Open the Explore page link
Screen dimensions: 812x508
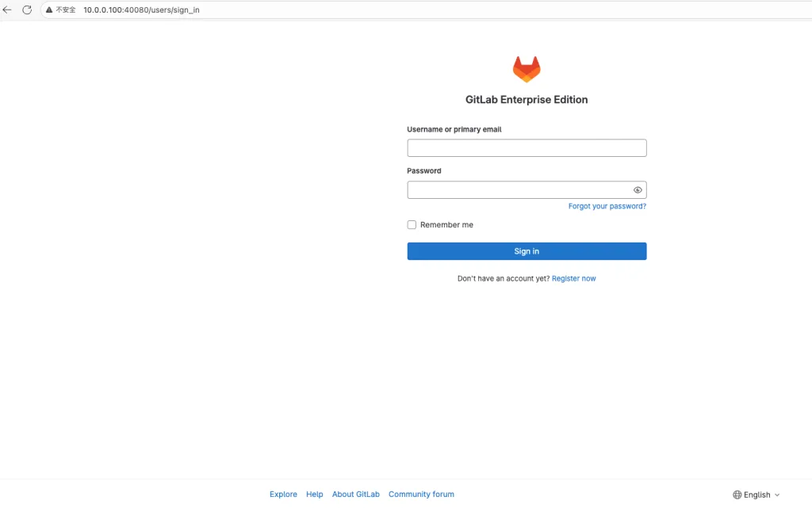[283, 494]
